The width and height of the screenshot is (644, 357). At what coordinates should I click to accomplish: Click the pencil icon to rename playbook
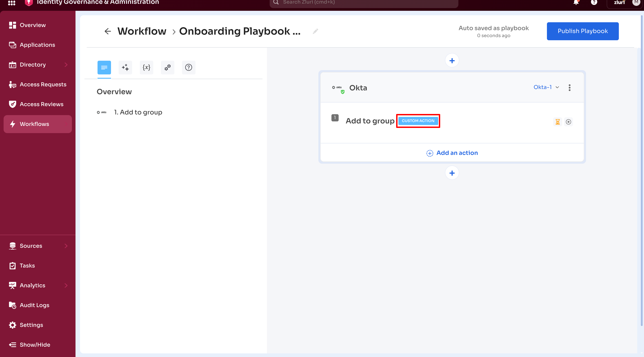(315, 31)
